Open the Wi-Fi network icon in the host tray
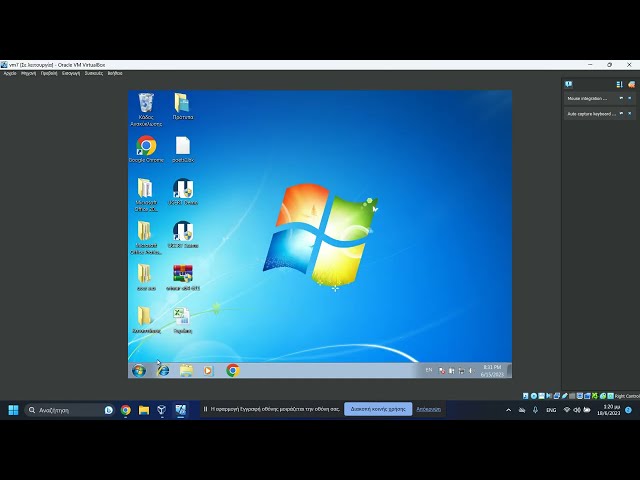The image size is (640, 480). coord(567,410)
